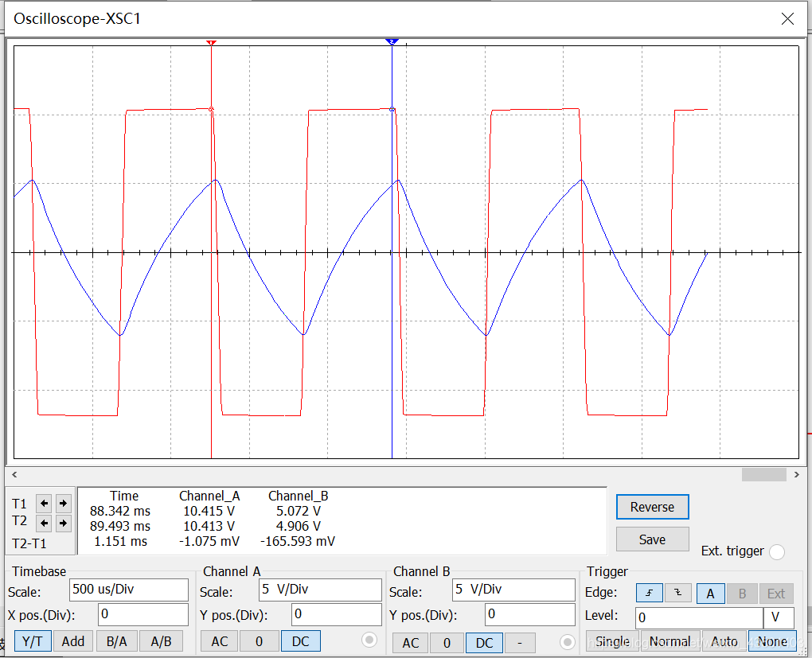Switch display mode to Y/T
The width and height of the screenshot is (812, 658).
pos(32,641)
